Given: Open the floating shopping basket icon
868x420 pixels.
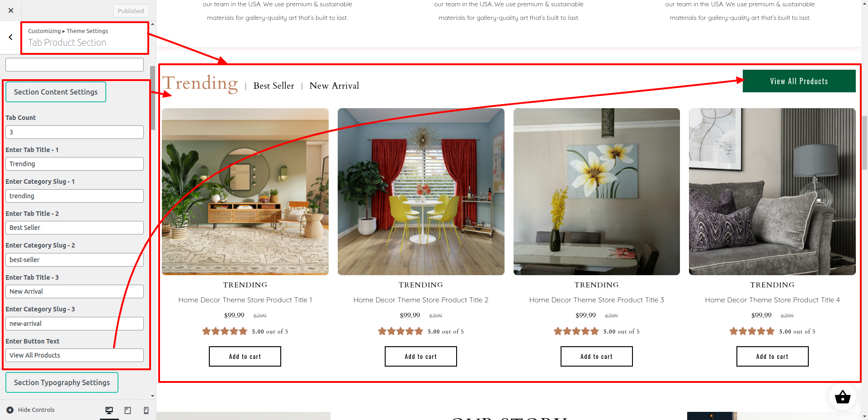Looking at the screenshot, I should pyautogui.click(x=842, y=397).
